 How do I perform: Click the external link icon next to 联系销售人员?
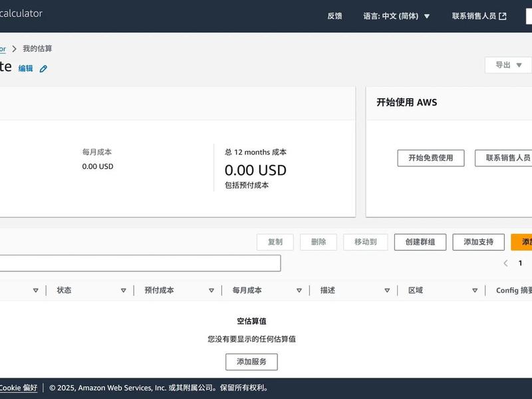[x=503, y=16]
